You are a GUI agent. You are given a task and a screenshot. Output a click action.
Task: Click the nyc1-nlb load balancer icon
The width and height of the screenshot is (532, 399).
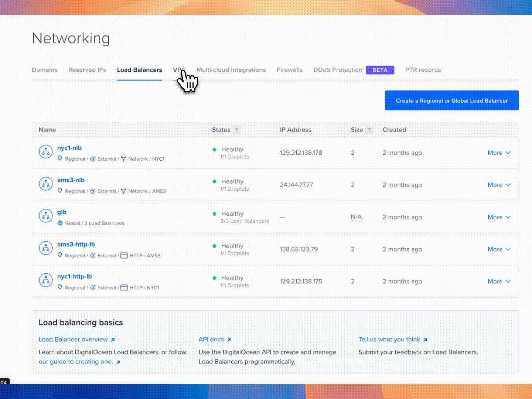pos(46,152)
